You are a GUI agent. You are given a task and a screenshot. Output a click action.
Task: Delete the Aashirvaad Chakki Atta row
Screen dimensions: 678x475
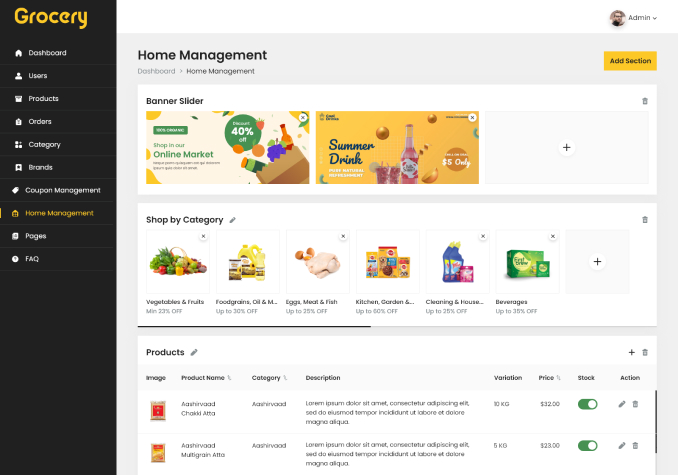click(635, 404)
